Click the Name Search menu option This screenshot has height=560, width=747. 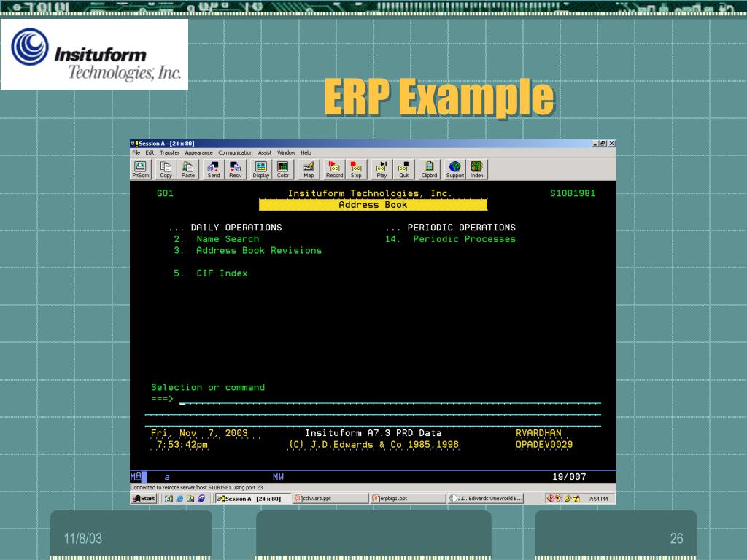pos(228,239)
